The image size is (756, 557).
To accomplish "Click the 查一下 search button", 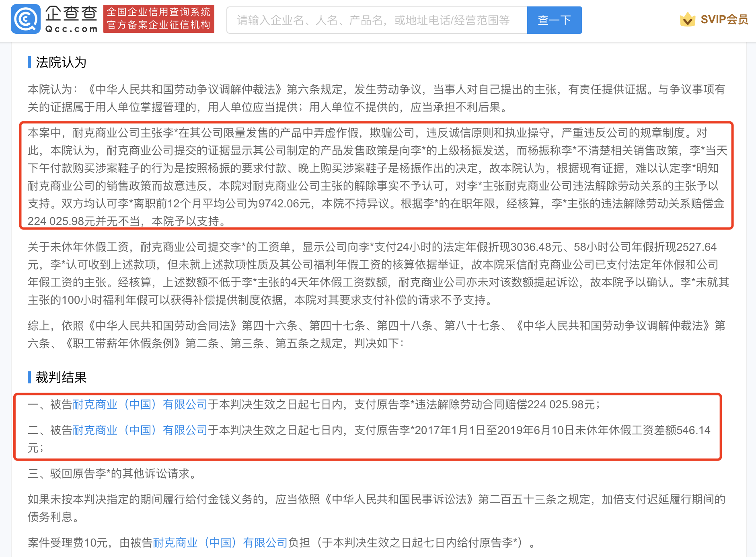I will tap(554, 20).
